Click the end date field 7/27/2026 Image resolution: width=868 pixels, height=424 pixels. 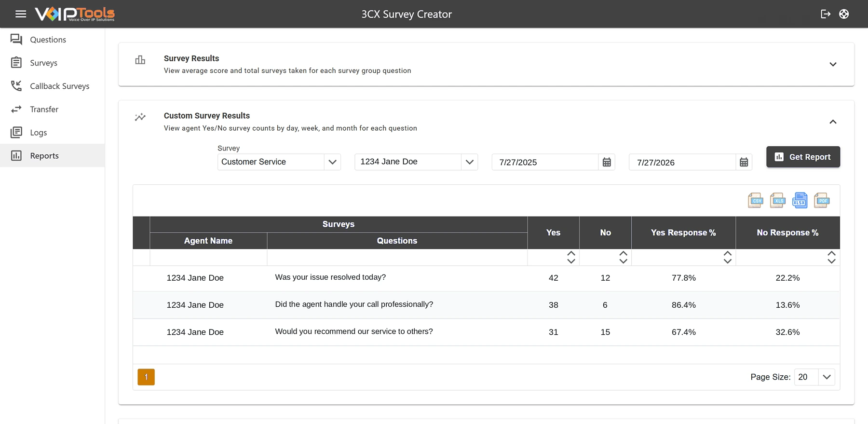coord(682,162)
